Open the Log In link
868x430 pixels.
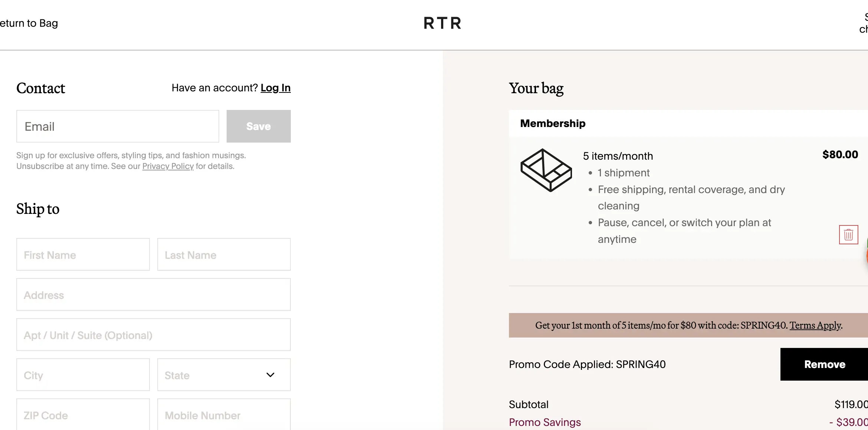point(276,88)
